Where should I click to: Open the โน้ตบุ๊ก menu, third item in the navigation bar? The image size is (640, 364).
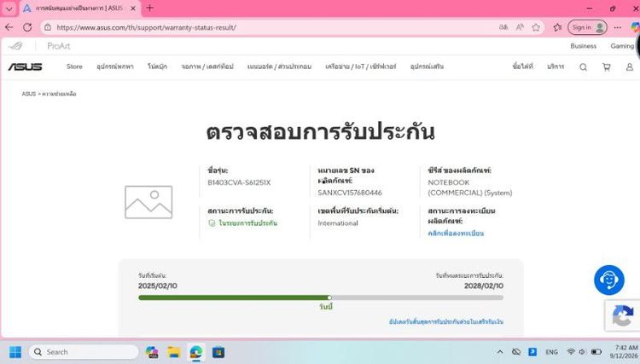pos(158,66)
